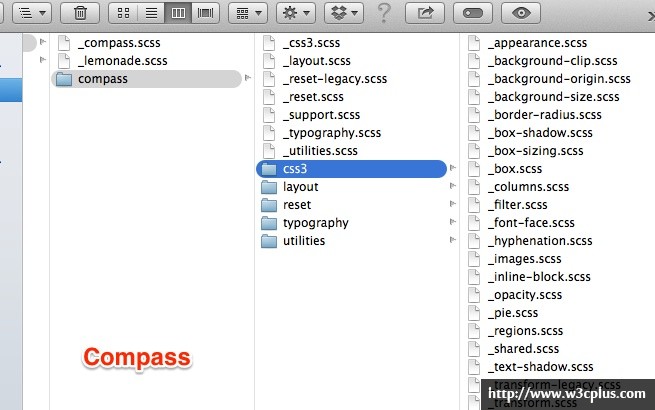Select the _regions.scss file
655x410 pixels.
(526, 330)
